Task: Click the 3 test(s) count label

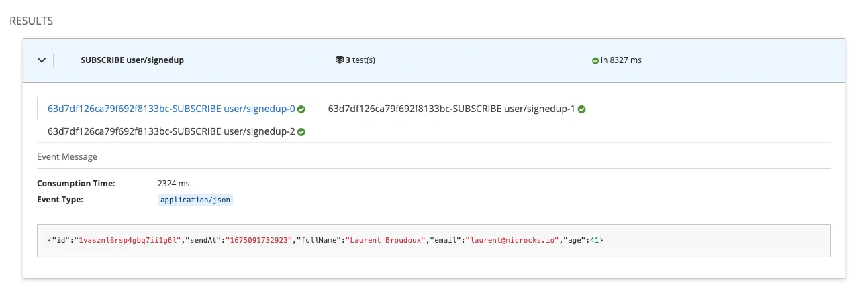Action: pos(360,60)
